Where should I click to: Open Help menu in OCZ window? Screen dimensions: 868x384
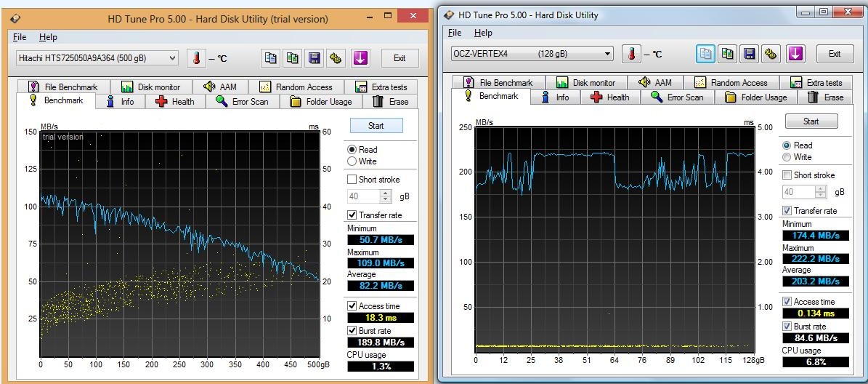483,33
